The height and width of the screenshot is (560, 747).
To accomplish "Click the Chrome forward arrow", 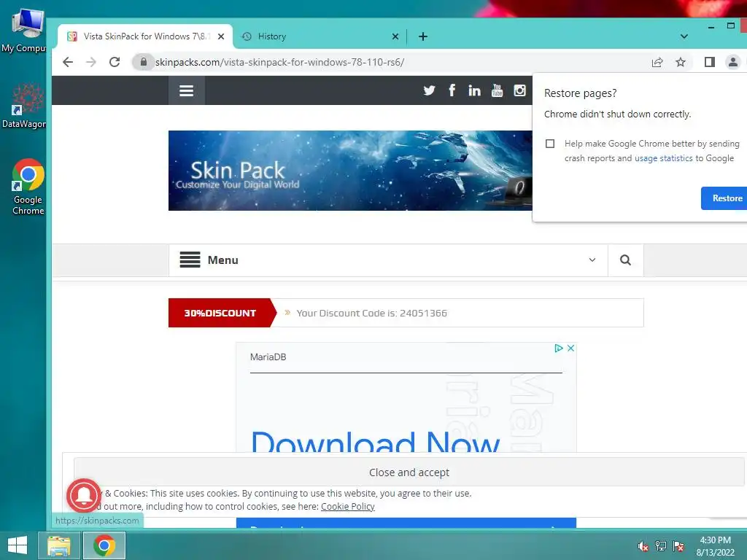I will pos(91,62).
